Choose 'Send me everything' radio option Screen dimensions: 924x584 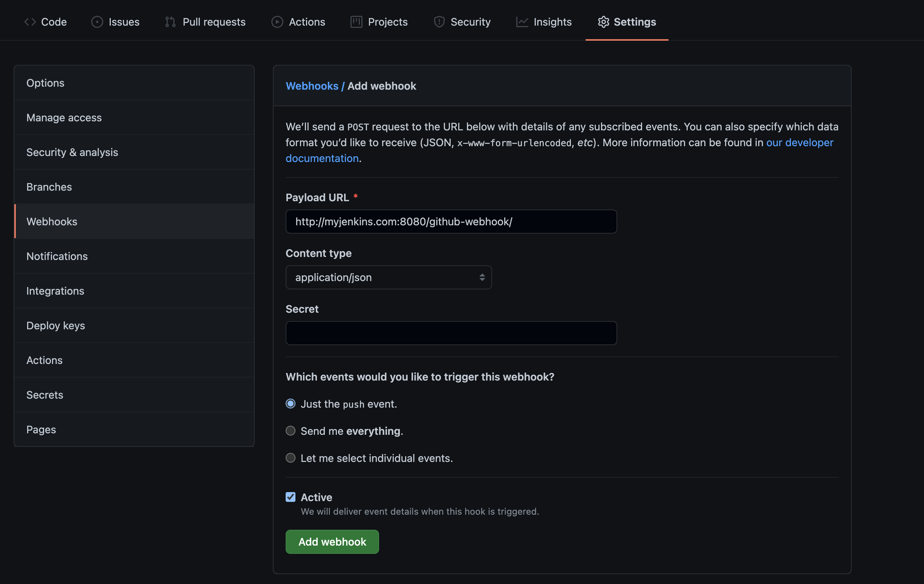coord(291,431)
